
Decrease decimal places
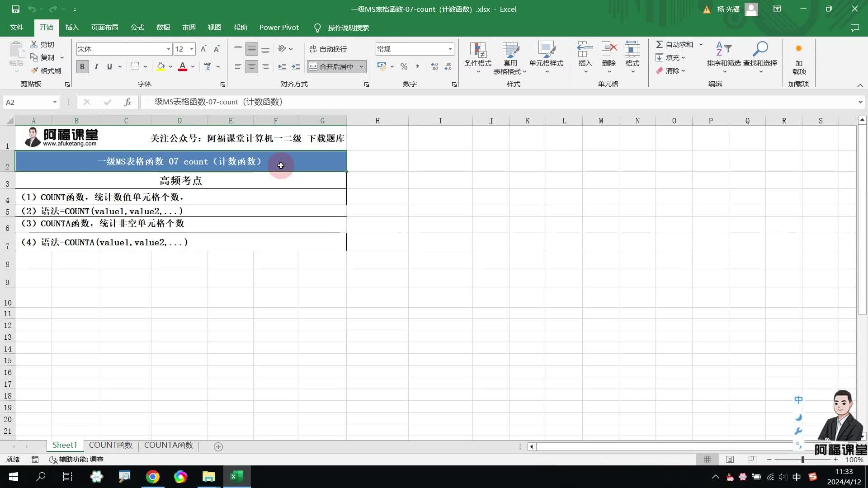[x=448, y=66]
